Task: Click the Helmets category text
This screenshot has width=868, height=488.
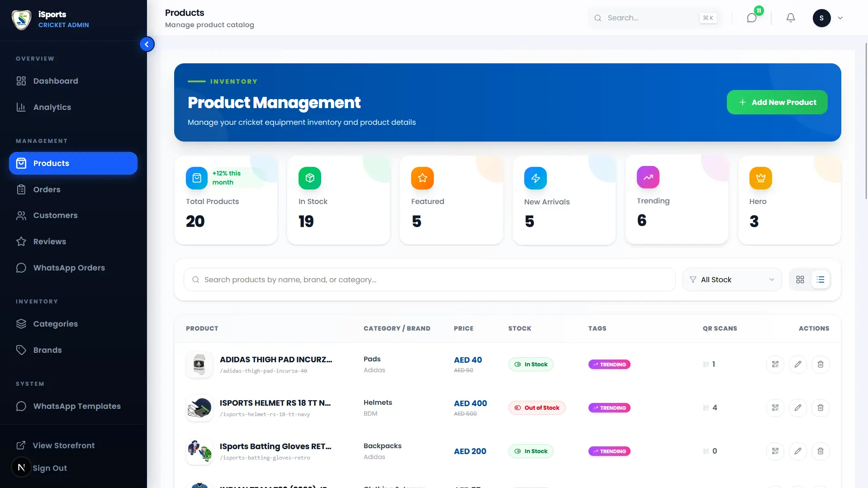Action: [x=378, y=403]
